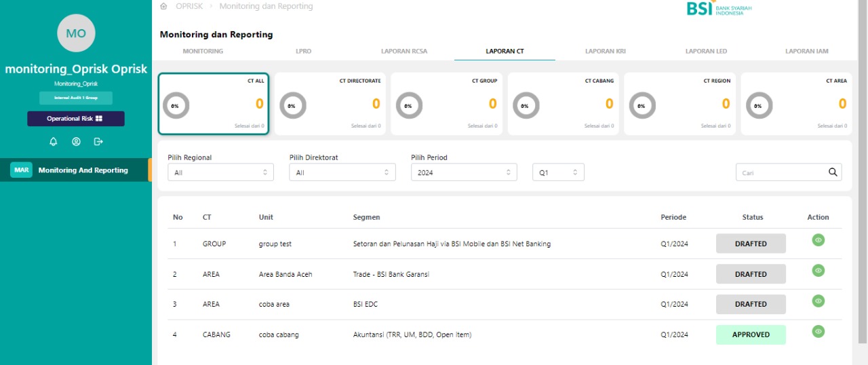Viewport: 868px width, 365px height.
Task: View the Area Banda Aceh row details
Action: (818, 270)
